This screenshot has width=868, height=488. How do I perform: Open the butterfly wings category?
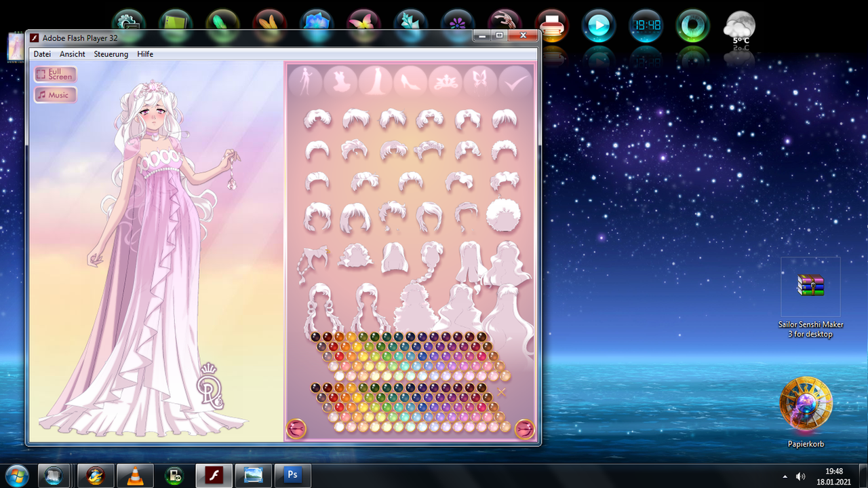pos(481,81)
